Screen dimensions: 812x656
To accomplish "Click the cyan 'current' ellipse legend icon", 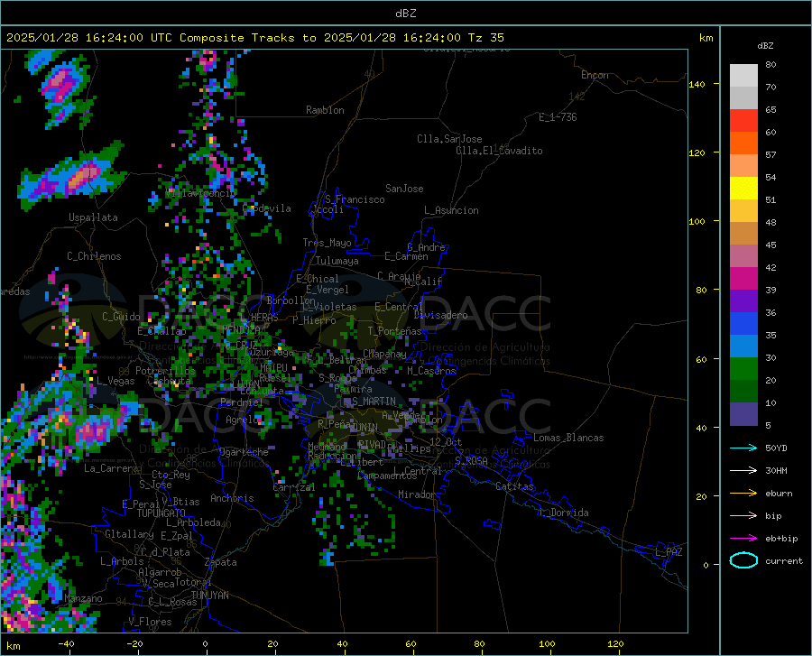I will coord(743,560).
